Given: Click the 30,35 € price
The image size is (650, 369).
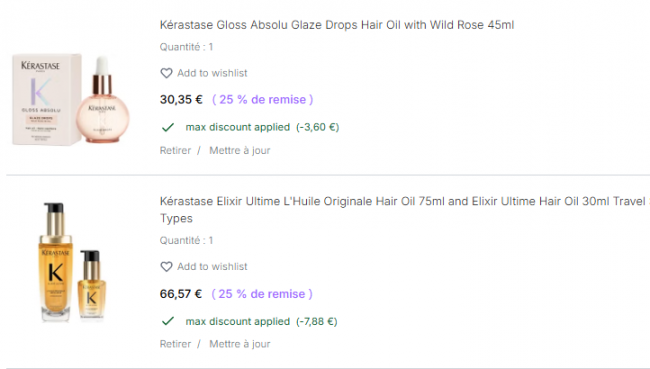Looking at the screenshot, I should pyautogui.click(x=181, y=100).
